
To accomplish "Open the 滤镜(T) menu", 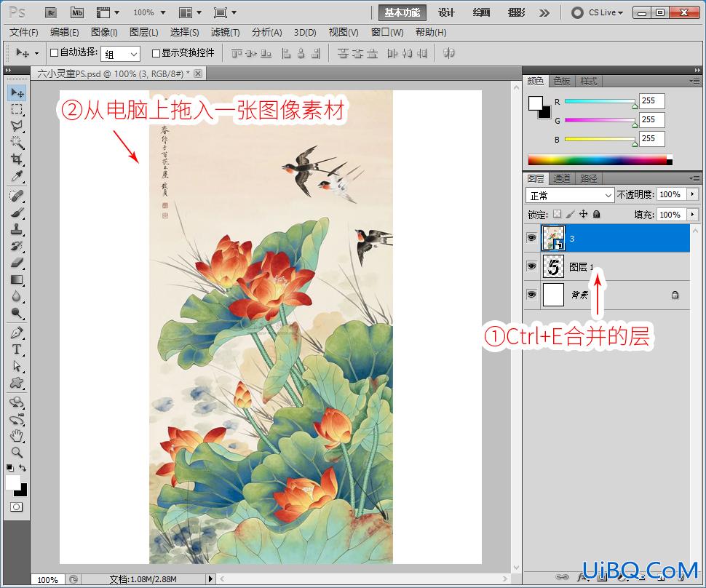I will (225, 33).
